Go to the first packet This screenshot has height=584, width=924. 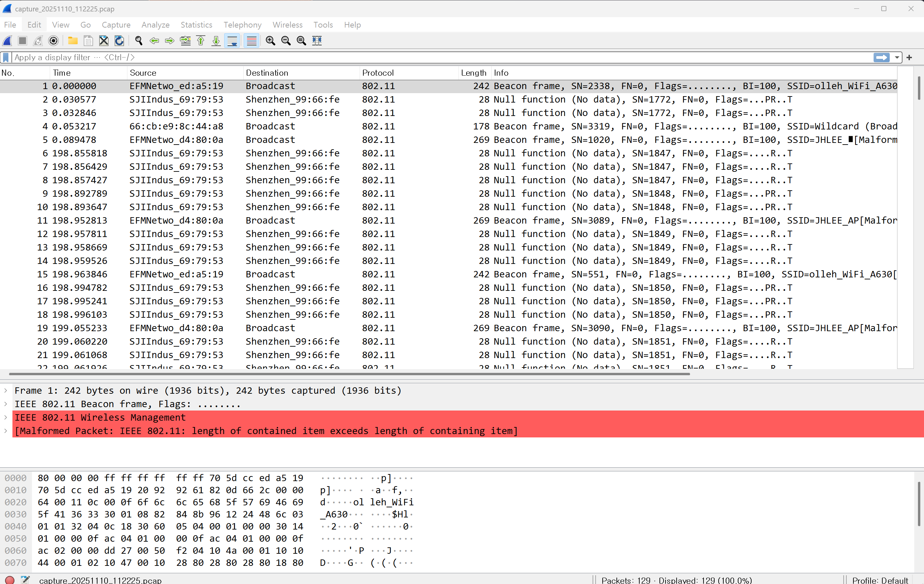coord(201,41)
